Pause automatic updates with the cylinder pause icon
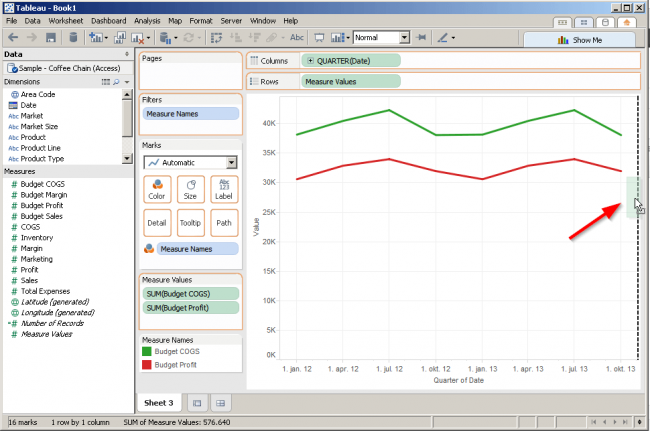The width and height of the screenshot is (650, 431). [x=165, y=38]
